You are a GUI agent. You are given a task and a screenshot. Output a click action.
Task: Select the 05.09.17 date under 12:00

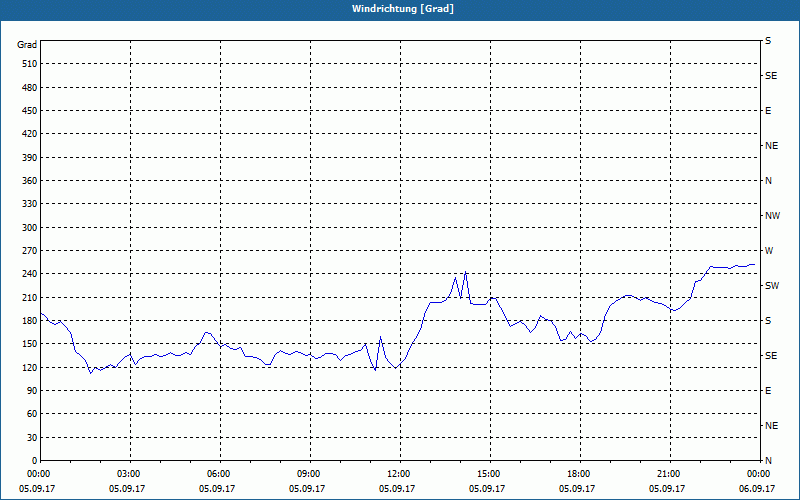coord(397,489)
